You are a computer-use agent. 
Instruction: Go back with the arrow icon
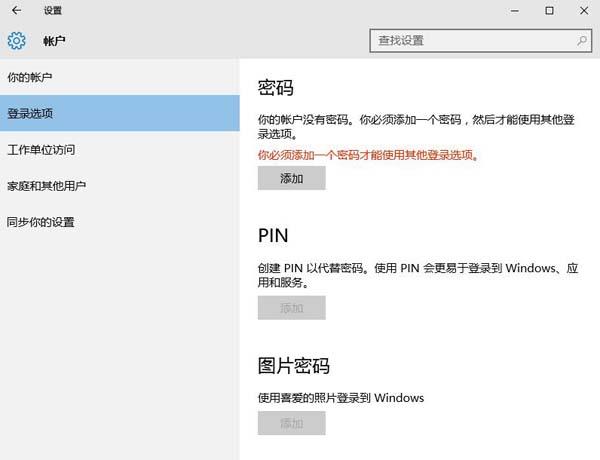click(16, 10)
